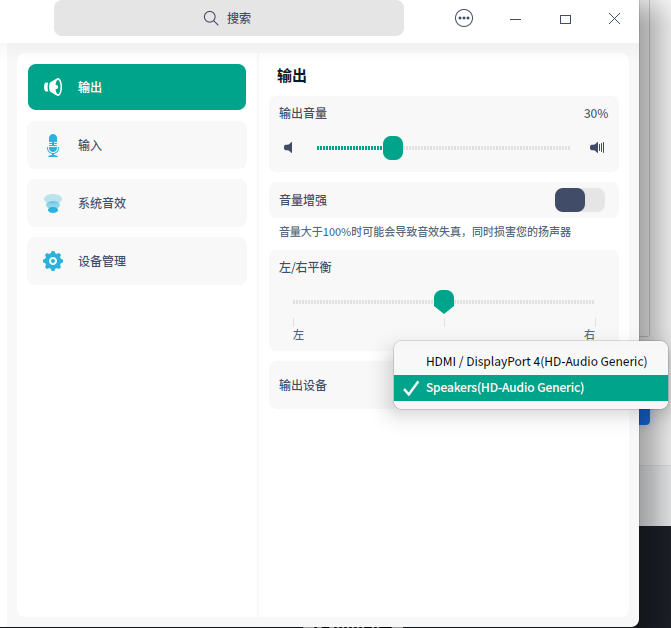Click the high-volume speaker icon

tap(597, 148)
